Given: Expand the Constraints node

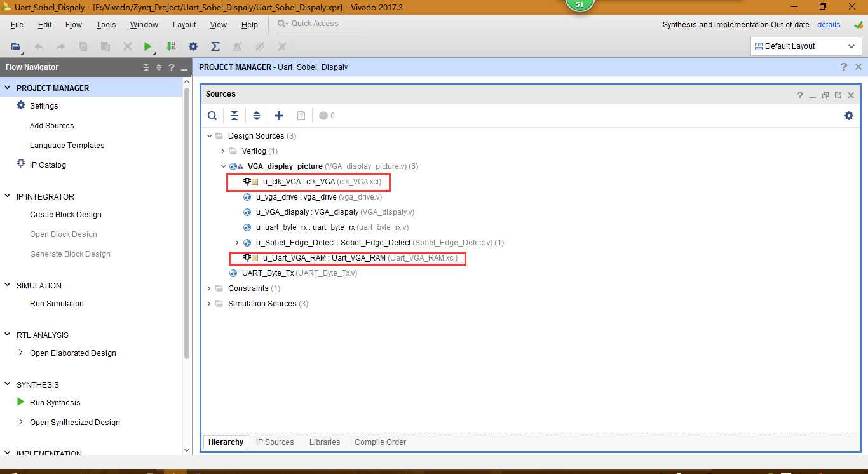Looking at the screenshot, I should (x=209, y=288).
